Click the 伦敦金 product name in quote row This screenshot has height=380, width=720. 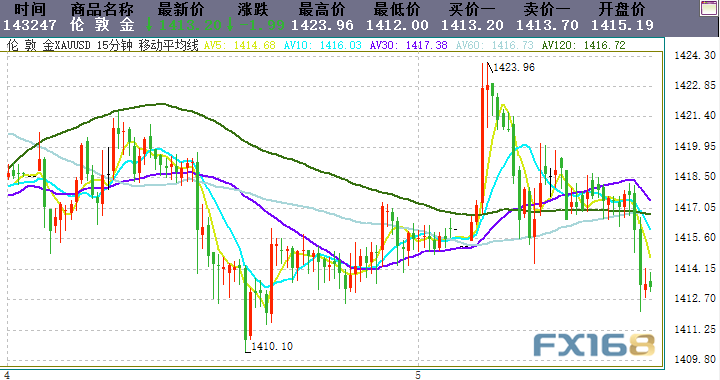(102, 25)
